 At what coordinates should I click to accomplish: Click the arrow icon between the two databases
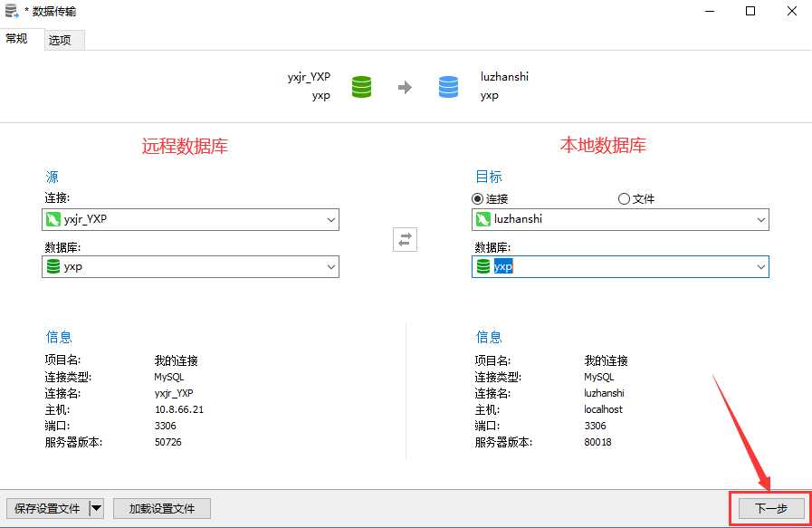[405, 87]
